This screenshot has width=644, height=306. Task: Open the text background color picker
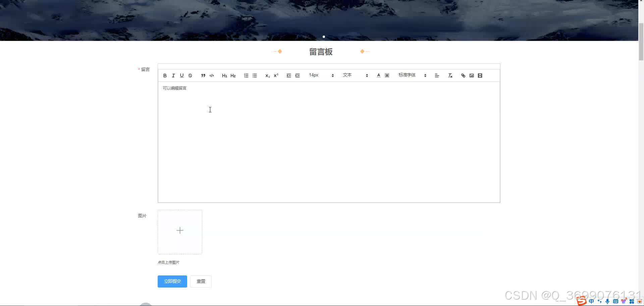pyautogui.click(x=387, y=75)
